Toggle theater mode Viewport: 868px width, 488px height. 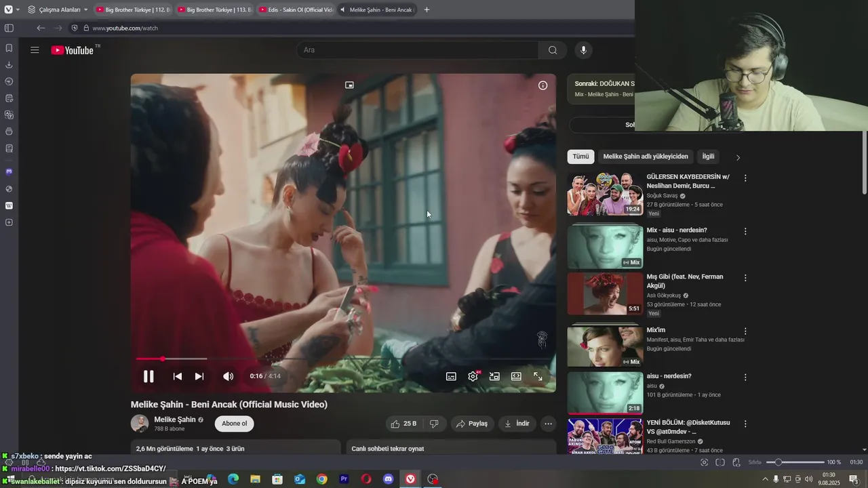point(516,376)
